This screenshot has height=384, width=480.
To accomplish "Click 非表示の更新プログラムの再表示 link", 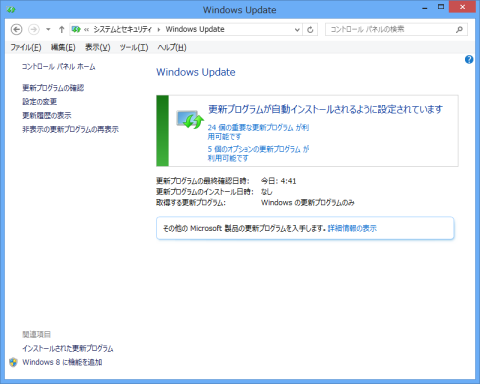I will pyautogui.click(x=70, y=129).
